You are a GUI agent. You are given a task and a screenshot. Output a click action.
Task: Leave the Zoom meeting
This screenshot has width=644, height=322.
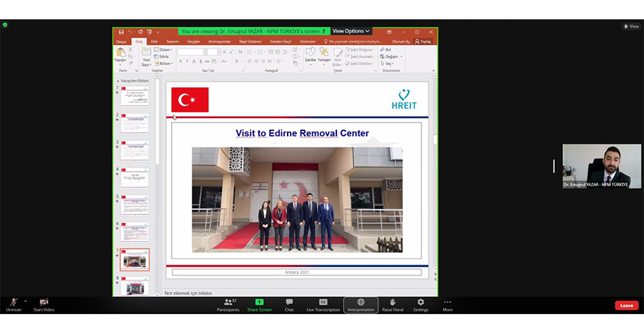626,305
